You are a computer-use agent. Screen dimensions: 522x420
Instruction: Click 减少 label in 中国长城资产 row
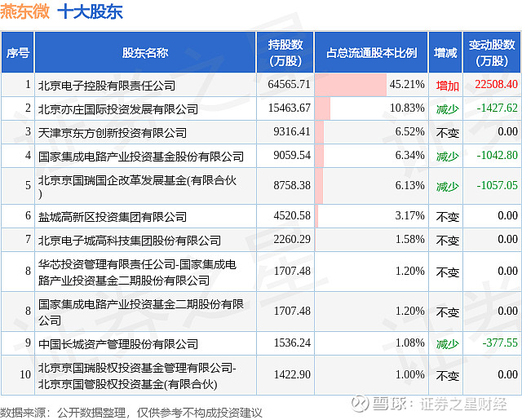pyautogui.click(x=448, y=344)
